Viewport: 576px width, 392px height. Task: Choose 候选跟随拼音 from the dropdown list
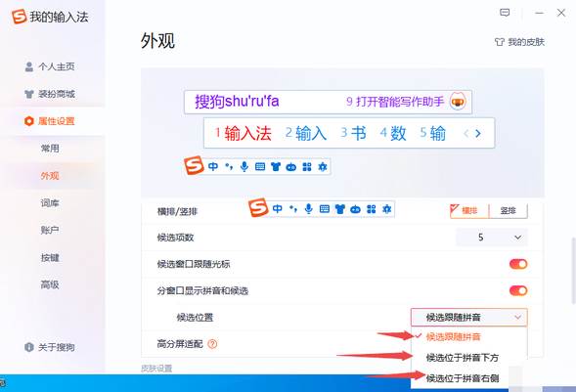[x=454, y=337]
